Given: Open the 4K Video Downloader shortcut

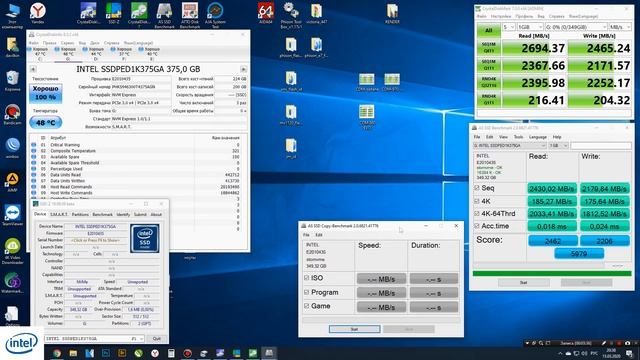Looking at the screenshot, I should point(12,251).
